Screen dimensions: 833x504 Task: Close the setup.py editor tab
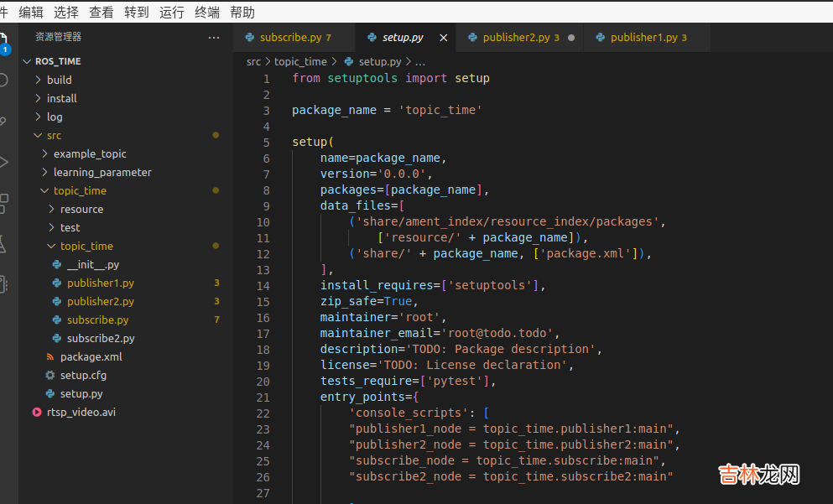[444, 38]
